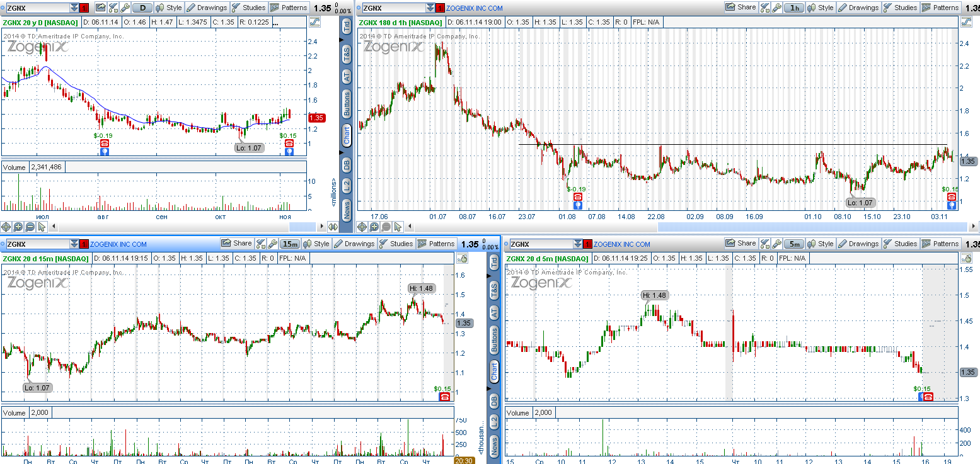Zoom in on the 1h chart
980x464 pixels.
tap(374, 227)
